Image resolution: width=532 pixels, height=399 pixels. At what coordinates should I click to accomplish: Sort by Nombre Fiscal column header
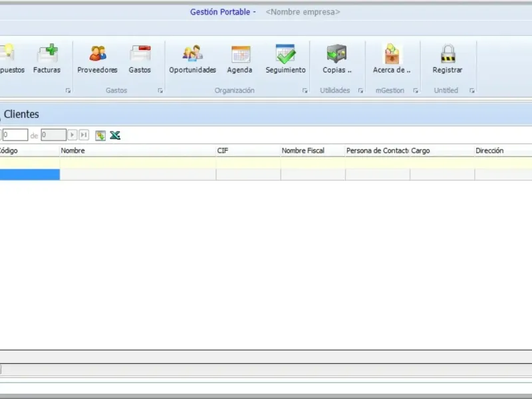(313, 151)
